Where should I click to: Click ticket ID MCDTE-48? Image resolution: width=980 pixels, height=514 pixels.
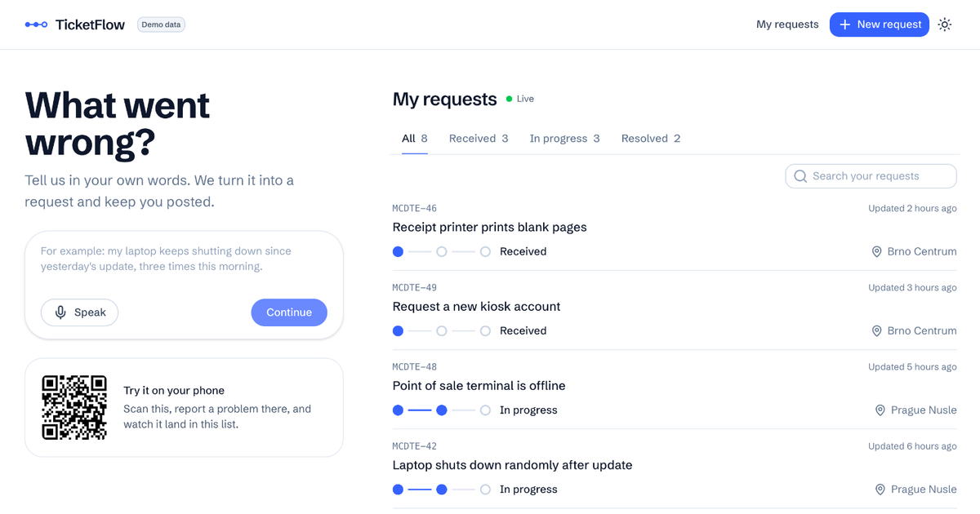tap(415, 366)
